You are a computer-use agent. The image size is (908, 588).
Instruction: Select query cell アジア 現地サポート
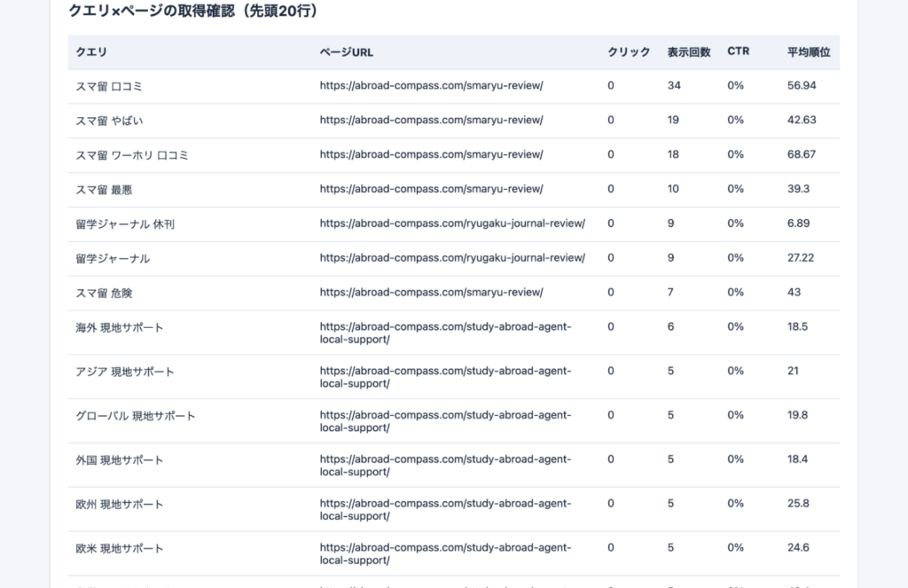point(125,372)
